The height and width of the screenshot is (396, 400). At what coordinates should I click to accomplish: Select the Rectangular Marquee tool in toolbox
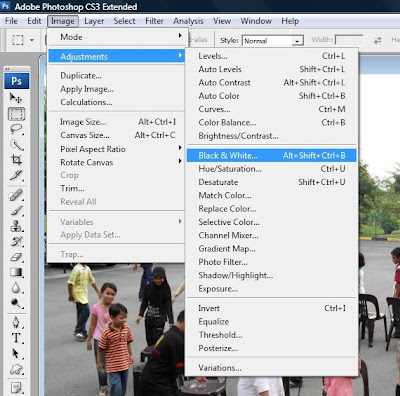pos(16,114)
